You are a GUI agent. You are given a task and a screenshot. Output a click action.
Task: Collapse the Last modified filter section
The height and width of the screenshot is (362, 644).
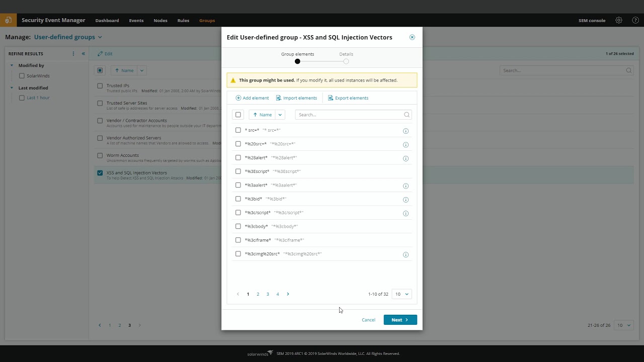tap(12, 88)
